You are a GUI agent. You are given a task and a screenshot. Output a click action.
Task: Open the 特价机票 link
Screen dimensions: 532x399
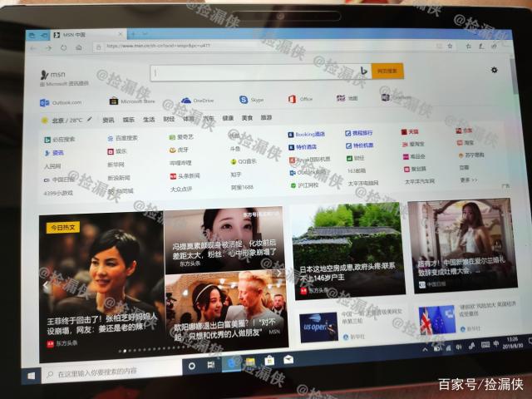[360, 145]
